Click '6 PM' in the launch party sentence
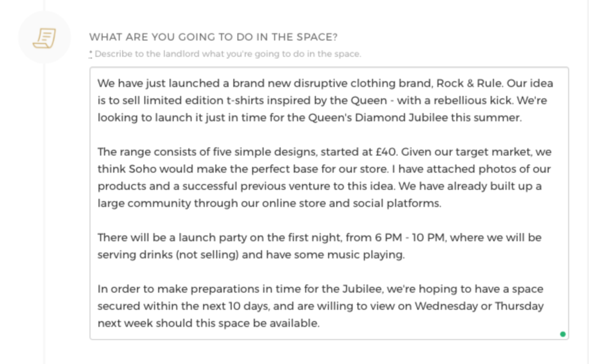 (x=388, y=238)
